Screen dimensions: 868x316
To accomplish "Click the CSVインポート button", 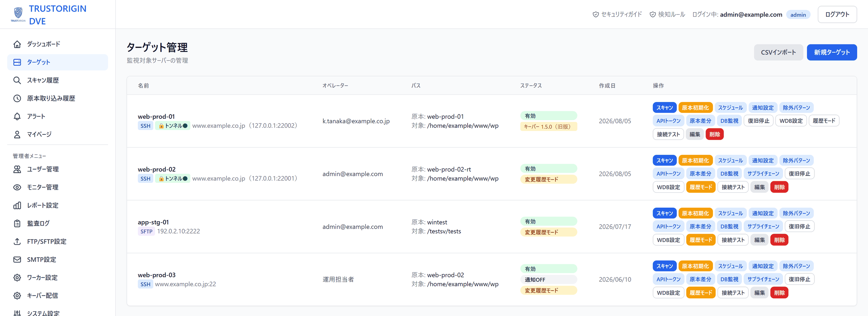I will 778,52.
